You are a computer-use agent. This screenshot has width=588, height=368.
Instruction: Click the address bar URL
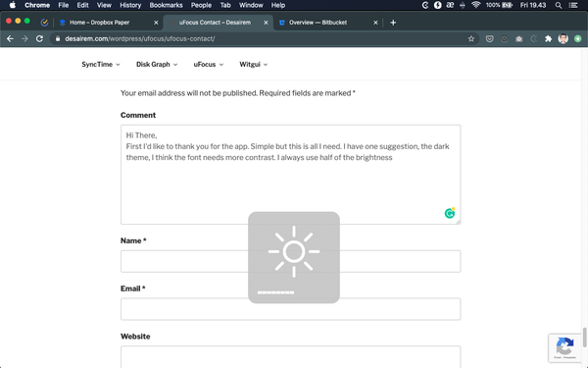click(140, 38)
